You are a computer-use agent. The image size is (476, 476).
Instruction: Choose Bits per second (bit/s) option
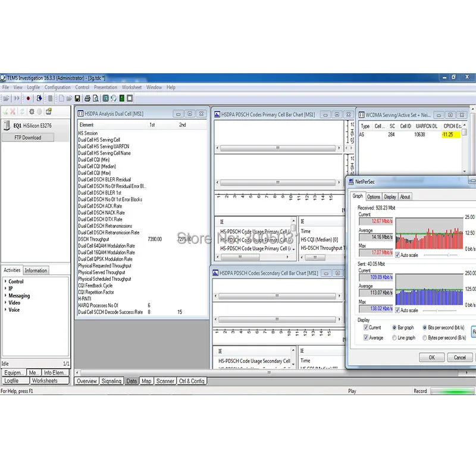coord(425,328)
